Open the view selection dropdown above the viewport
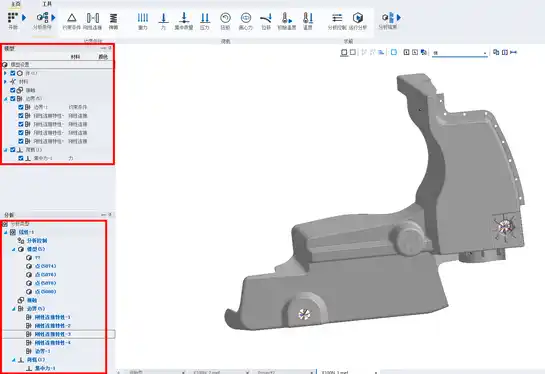Viewport: 545px width, 374px height. 459,53
